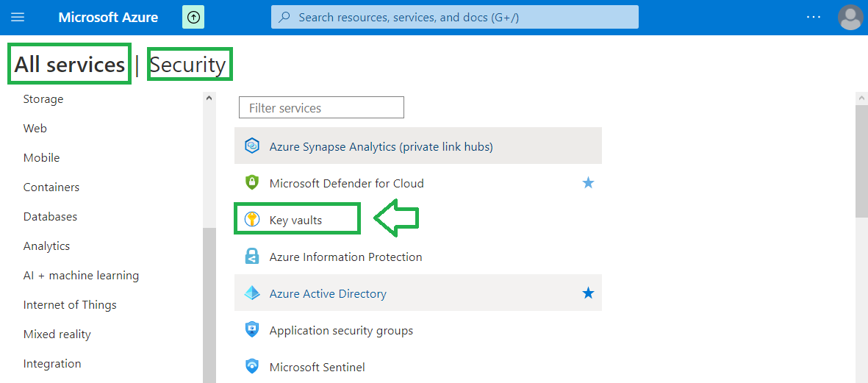Image resolution: width=868 pixels, height=383 pixels.
Task: Select the Internet of Things category
Action: [70, 304]
